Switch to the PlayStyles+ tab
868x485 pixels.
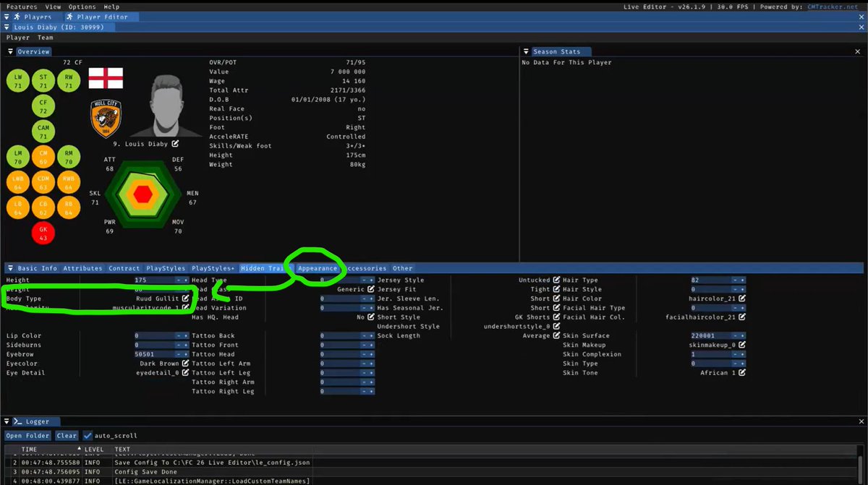(x=213, y=268)
